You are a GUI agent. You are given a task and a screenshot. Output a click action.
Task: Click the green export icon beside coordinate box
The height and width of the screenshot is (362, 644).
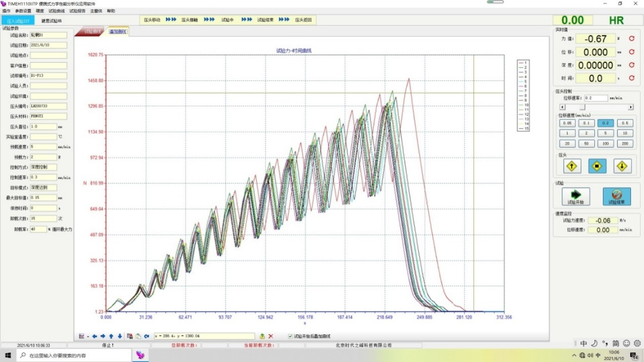[x=262, y=336]
